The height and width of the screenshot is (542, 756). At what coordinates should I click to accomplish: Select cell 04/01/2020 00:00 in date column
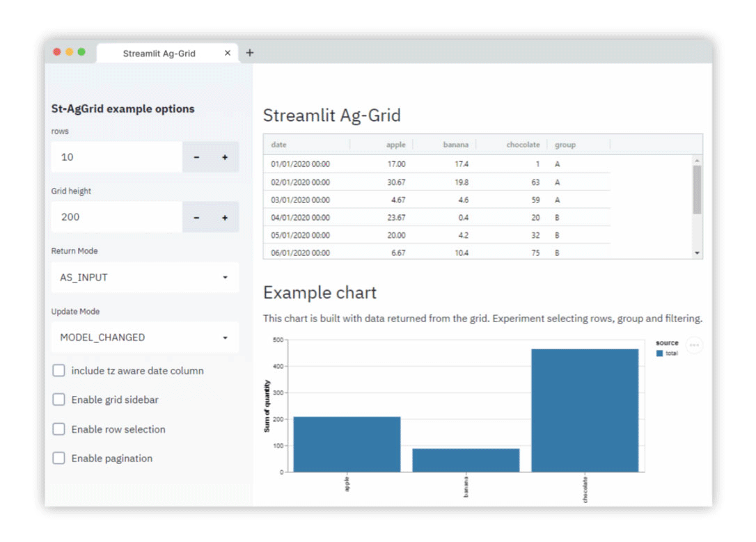tap(306, 218)
